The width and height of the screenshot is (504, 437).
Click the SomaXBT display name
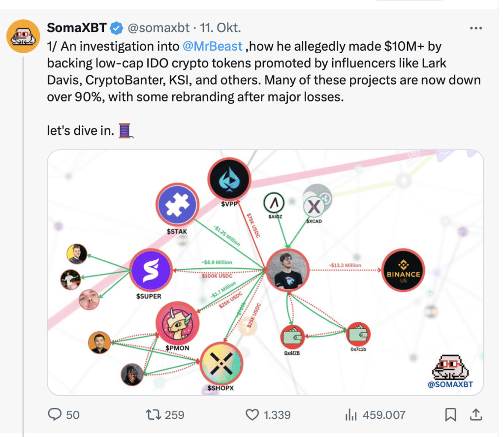tap(76, 29)
